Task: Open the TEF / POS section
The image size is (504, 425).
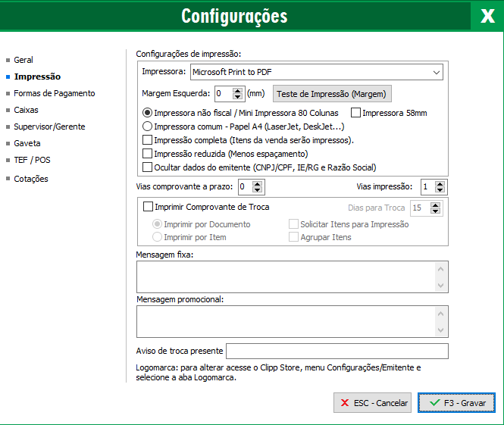Action: click(32, 160)
